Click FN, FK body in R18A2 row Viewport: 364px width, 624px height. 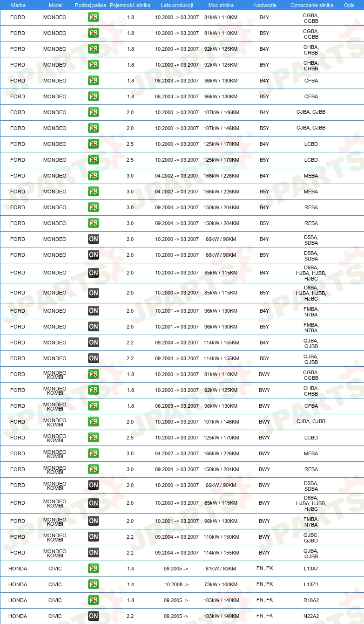264,600
